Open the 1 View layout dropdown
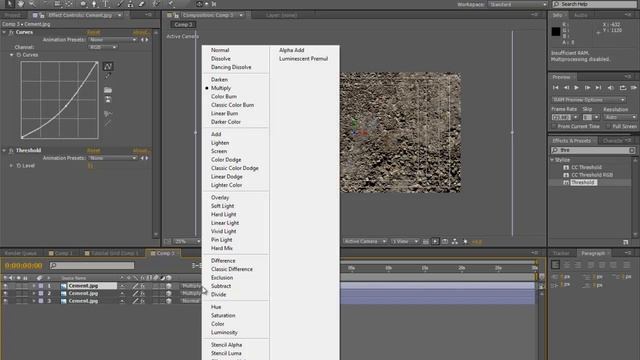This screenshot has width=640, height=360. (405, 242)
